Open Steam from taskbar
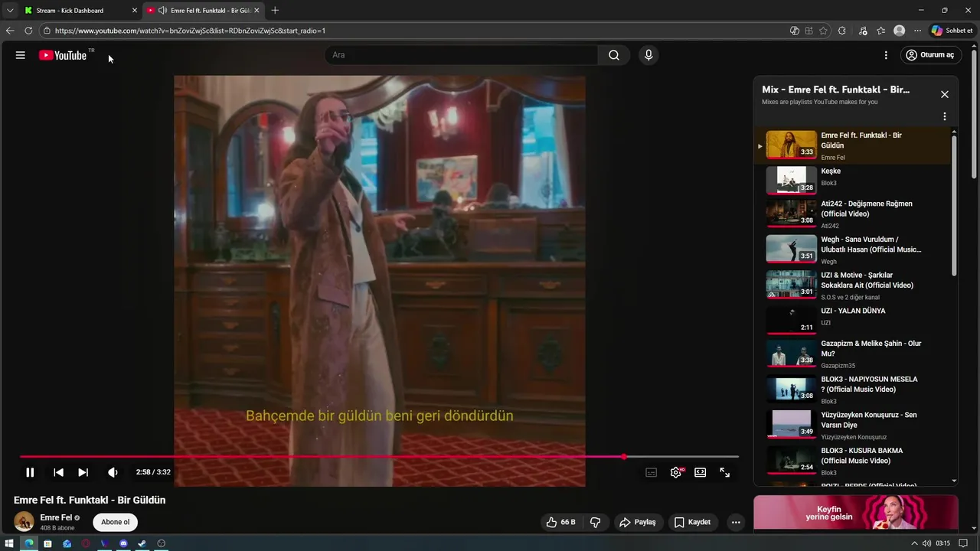The image size is (980, 551). (142, 543)
